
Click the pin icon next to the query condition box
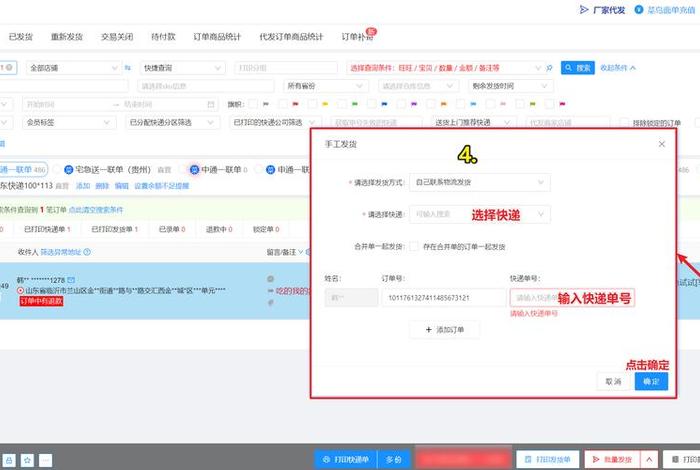pos(550,68)
